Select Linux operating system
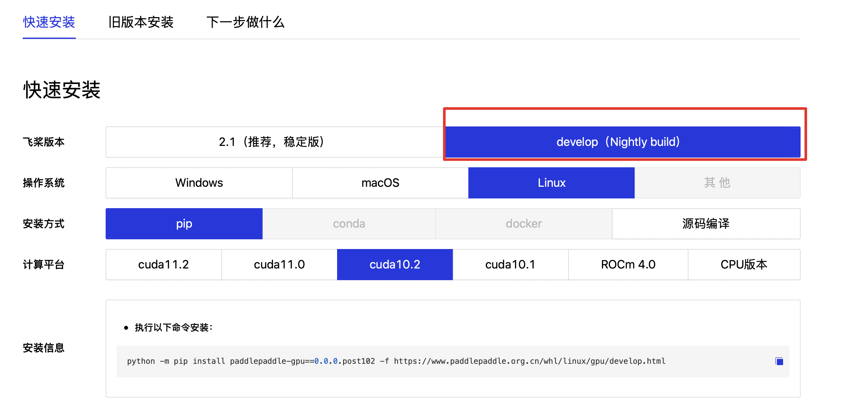868x404 pixels. tap(551, 183)
